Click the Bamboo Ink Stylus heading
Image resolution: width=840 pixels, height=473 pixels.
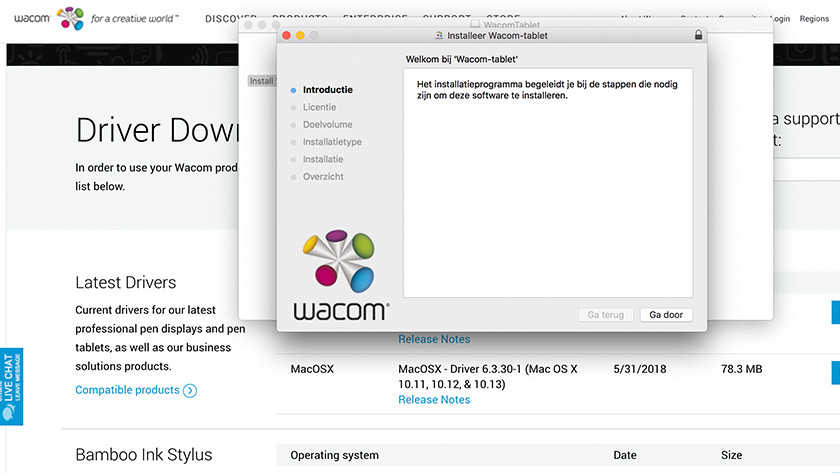[x=144, y=455]
